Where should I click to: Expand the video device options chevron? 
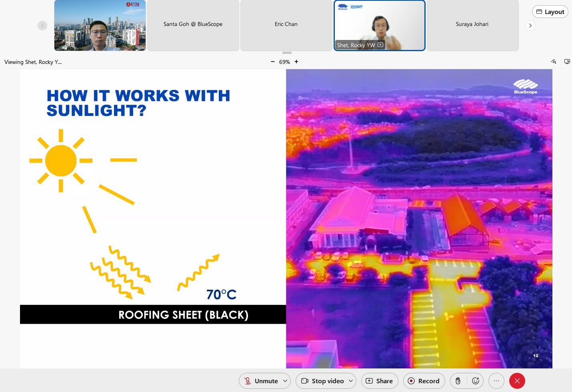click(x=350, y=381)
